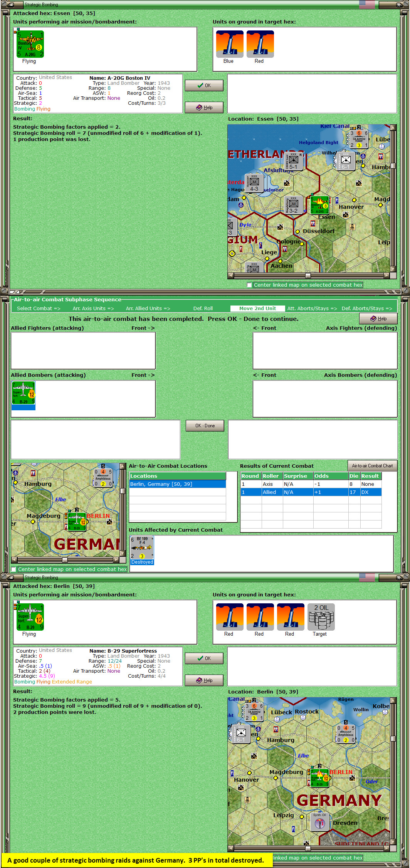Viewport: 410px width, 868px height.
Task: Open Help in the Essen Strategic Bombing window
Action: coord(204,107)
